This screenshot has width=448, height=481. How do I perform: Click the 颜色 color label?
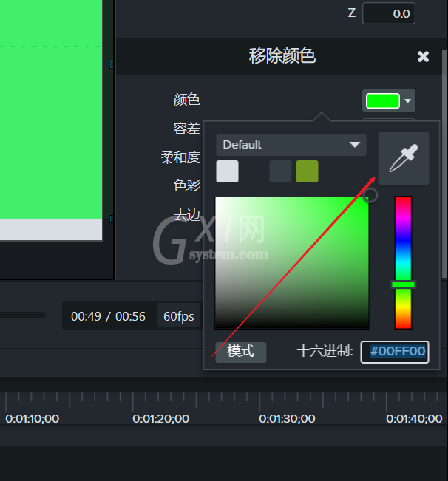point(187,100)
